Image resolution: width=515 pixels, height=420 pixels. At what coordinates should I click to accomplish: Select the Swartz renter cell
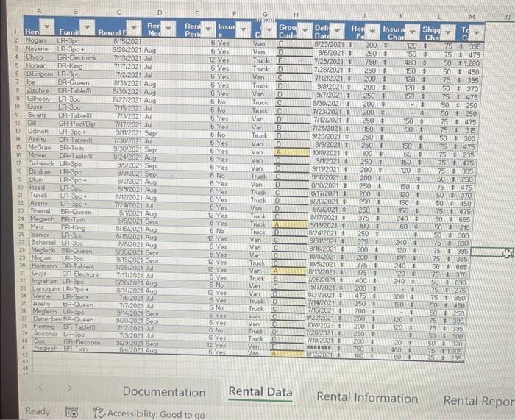tap(43, 115)
